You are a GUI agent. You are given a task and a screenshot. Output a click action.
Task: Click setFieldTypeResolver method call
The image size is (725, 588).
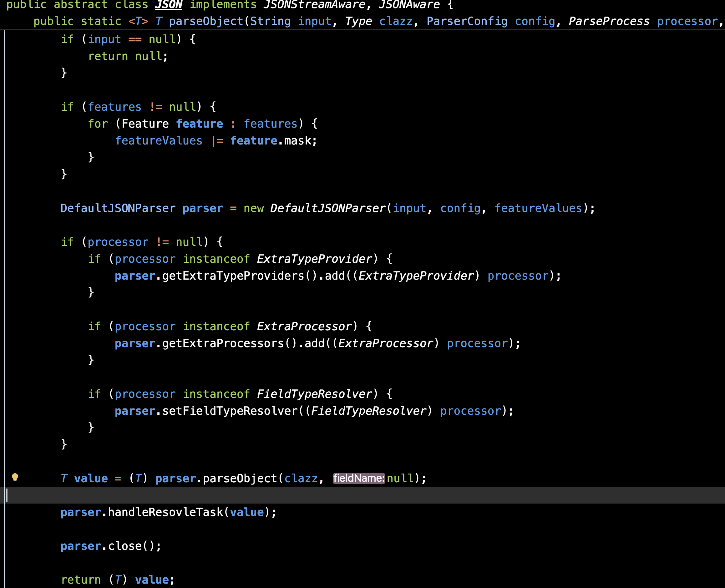(230, 411)
